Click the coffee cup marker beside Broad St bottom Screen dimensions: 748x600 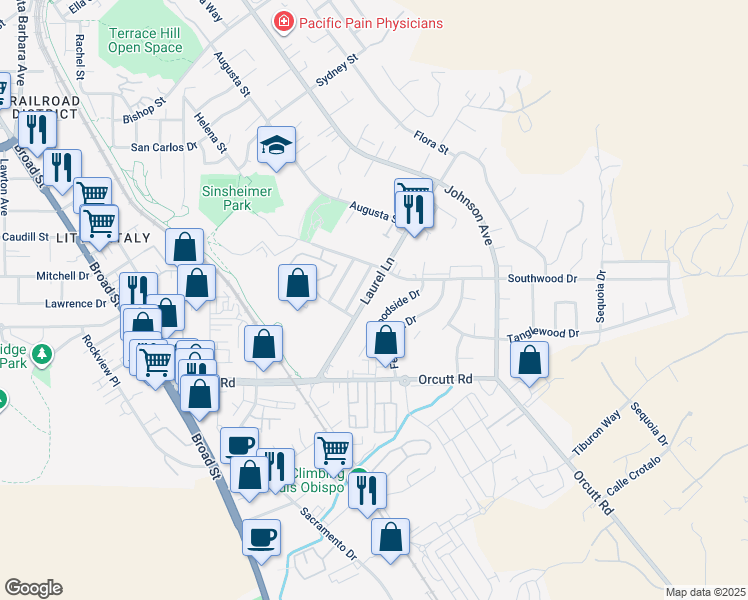click(x=261, y=539)
